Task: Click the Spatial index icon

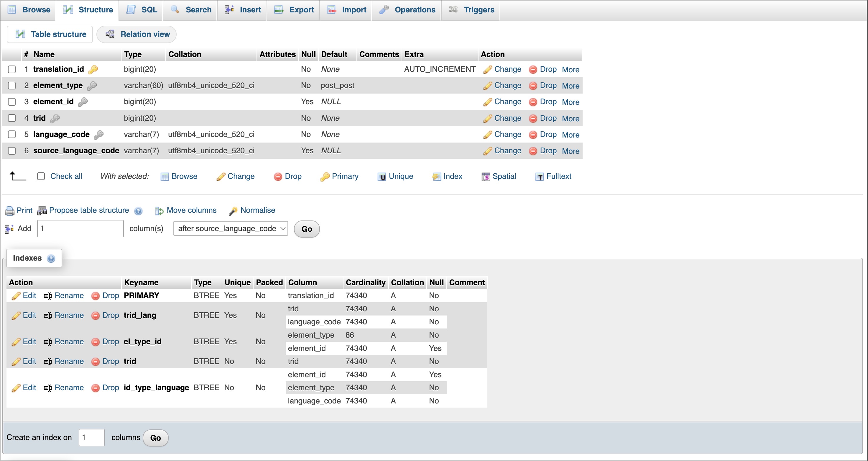Action: (x=486, y=176)
